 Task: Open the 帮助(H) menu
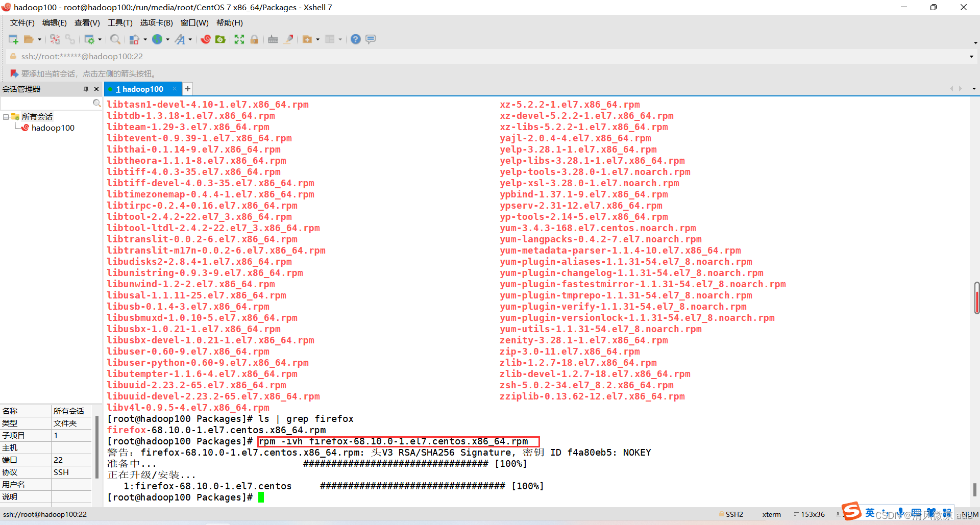[x=229, y=23]
